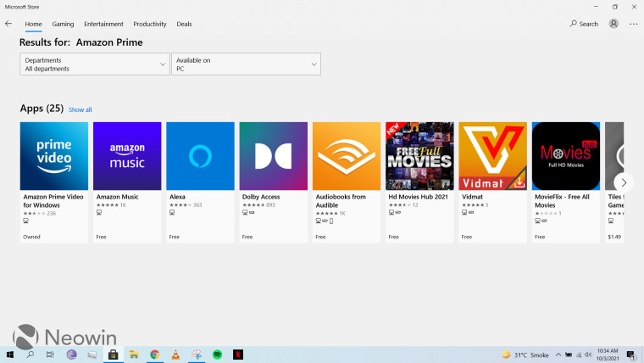Go back using the back arrow
Image resolution: width=644 pixels, height=363 pixels.
pyautogui.click(x=8, y=24)
